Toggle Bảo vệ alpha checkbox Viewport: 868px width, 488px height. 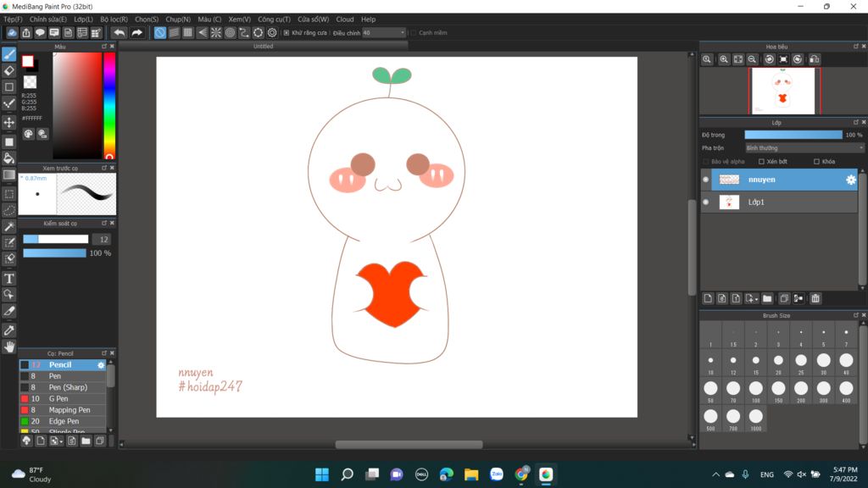click(705, 162)
